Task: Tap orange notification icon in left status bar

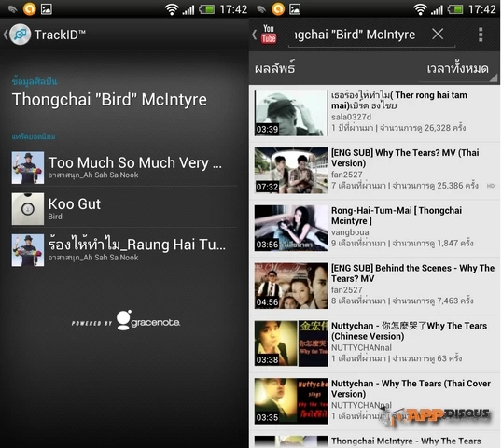Action: click(x=30, y=9)
